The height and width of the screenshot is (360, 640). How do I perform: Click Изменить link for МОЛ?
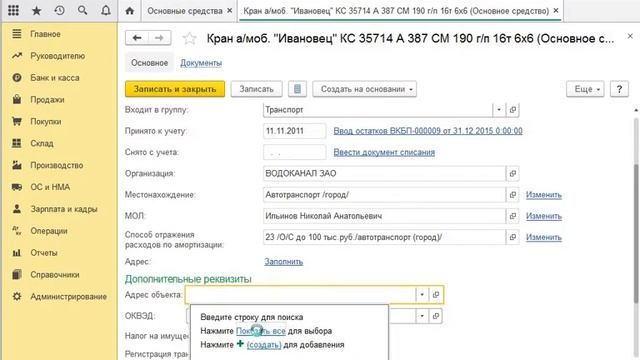(544, 216)
